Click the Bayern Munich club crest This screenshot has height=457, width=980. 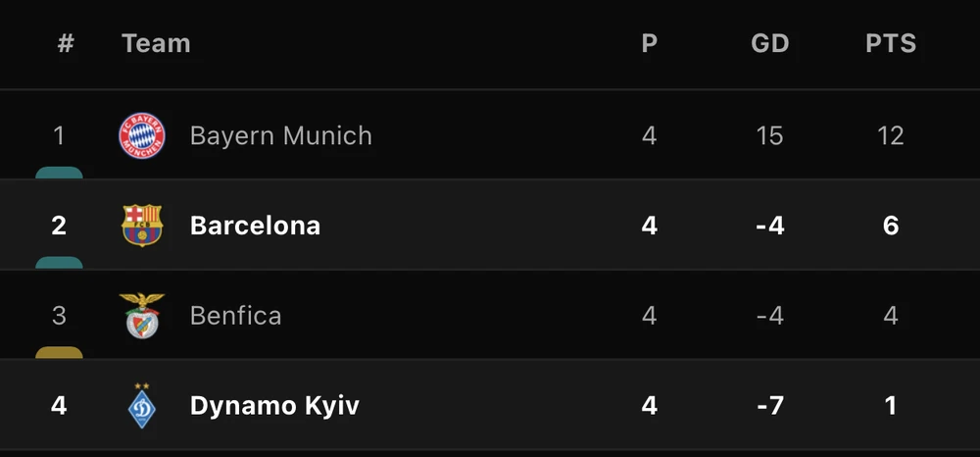[x=142, y=135]
